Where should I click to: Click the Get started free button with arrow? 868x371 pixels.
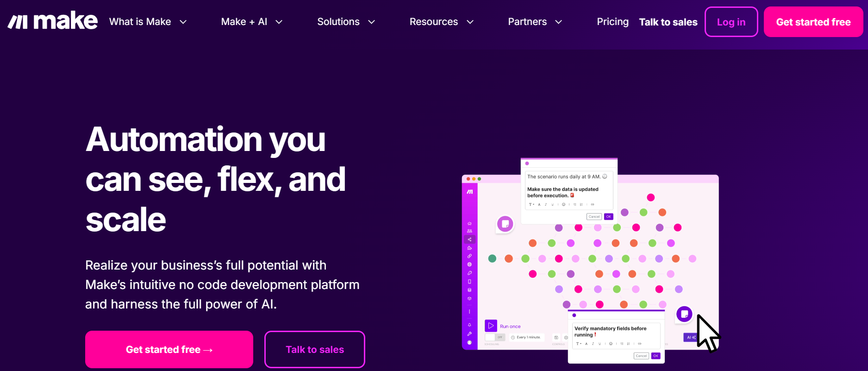tap(169, 350)
